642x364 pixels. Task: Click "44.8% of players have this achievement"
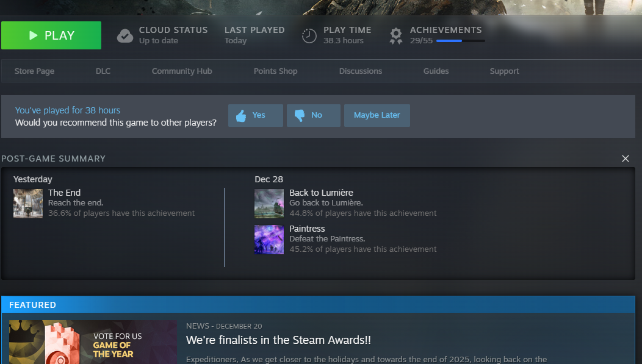362,213
